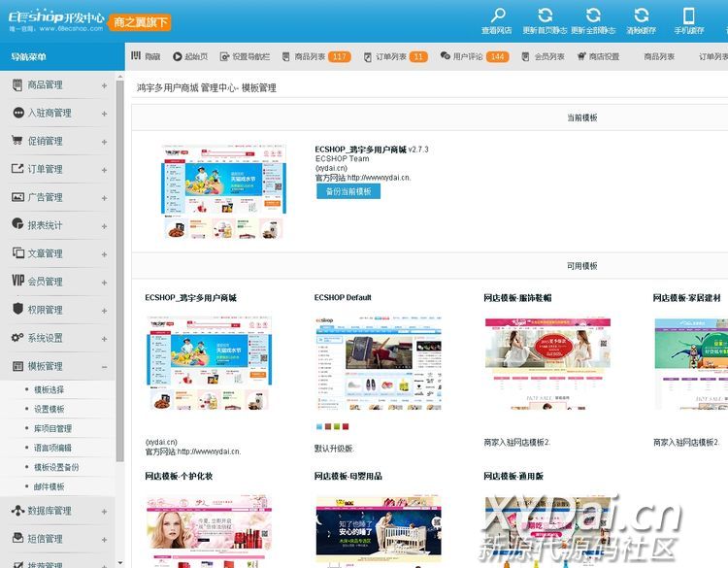Viewport: 728px width, 568px height.
Task: Click the 设置导航栏 edit icon
Action: (x=224, y=56)
